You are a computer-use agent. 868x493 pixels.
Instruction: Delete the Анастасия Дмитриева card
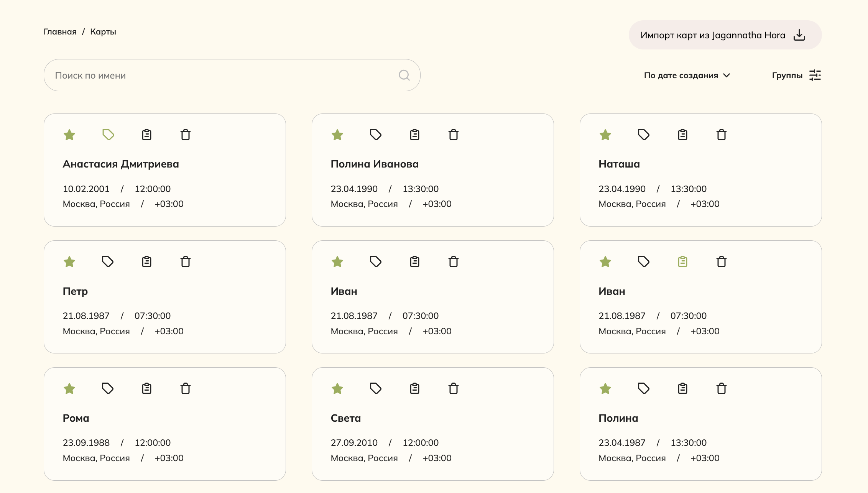pos(186,135)
